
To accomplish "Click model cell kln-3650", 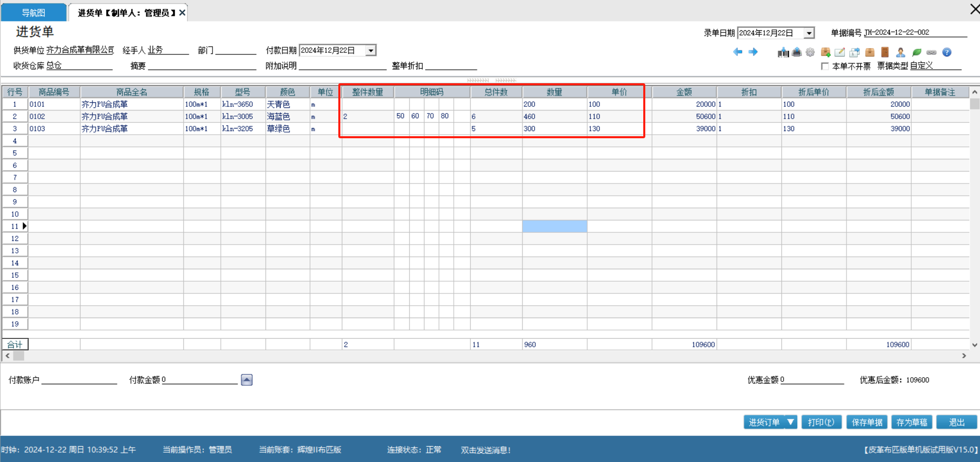I will tap(243, 104).
